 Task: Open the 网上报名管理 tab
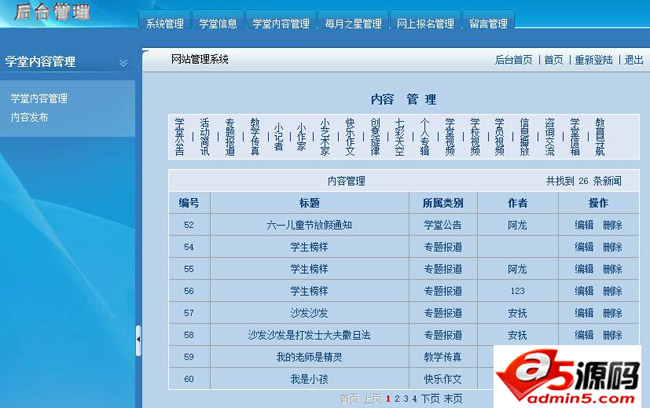tap(425, 24)
